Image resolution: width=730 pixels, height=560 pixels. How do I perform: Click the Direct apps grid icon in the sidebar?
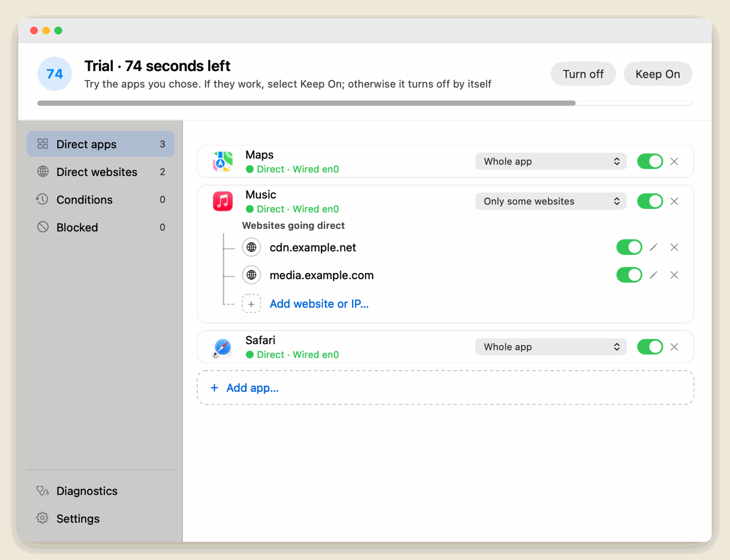[43, 144]
